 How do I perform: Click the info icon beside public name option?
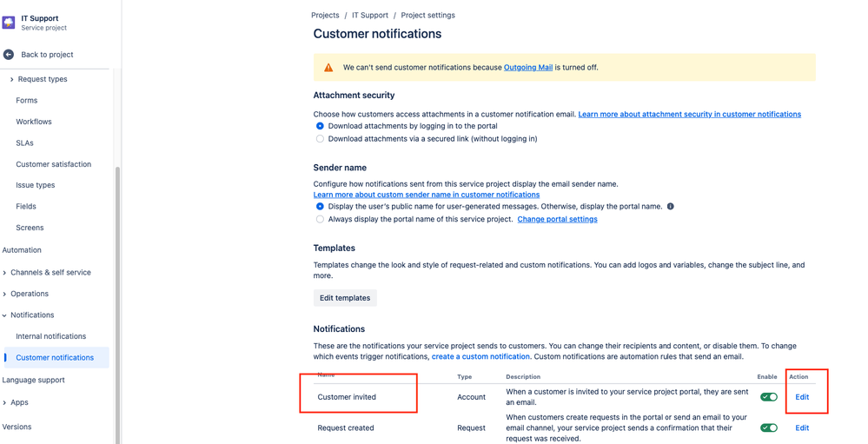pos(671,207)
